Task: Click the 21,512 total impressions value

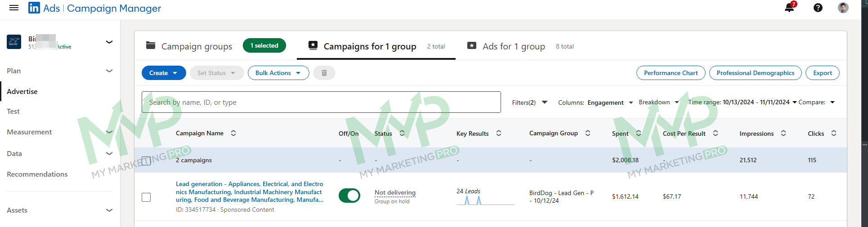Action: [748, 160]
